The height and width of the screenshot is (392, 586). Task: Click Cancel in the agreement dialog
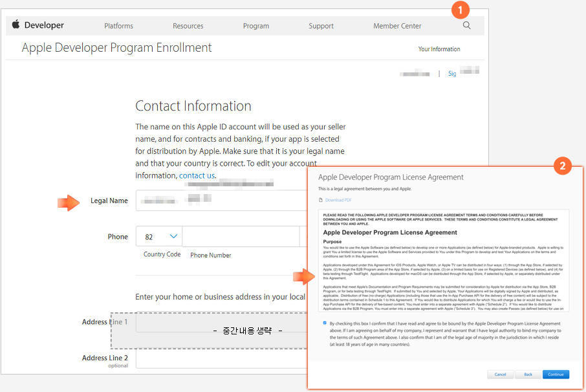501,375
